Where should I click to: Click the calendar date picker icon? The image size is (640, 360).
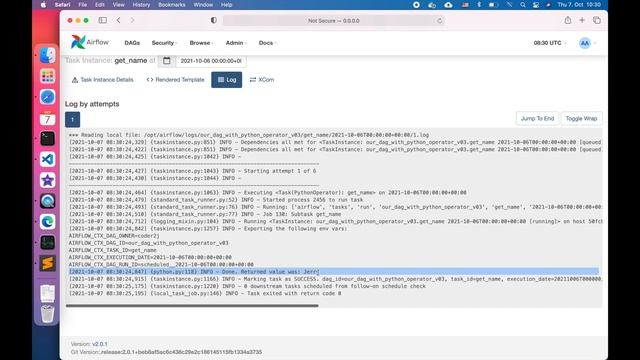167,61
